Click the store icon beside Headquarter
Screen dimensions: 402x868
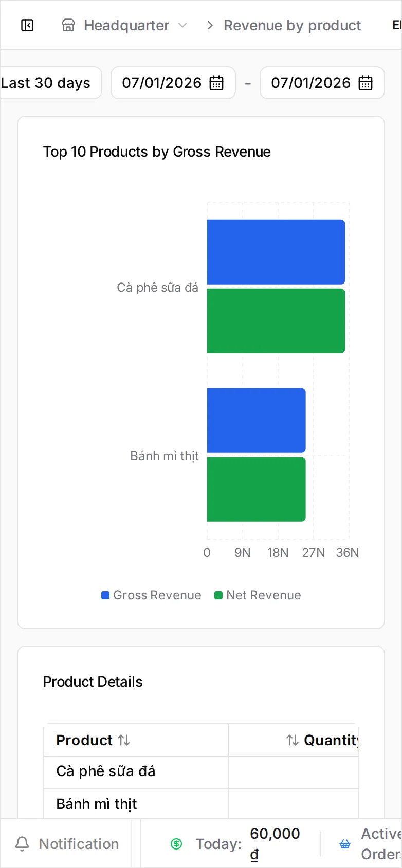[x=68, y=25]
